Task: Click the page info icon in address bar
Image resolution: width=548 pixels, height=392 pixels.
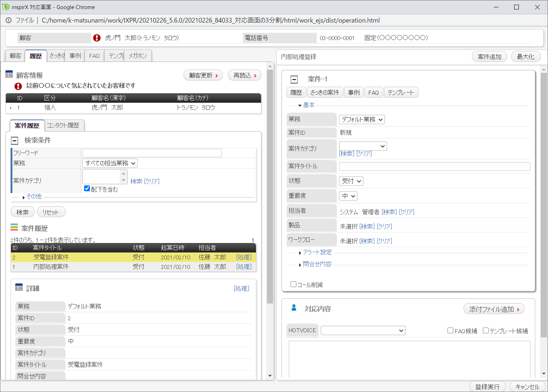Action: (8, 20)
